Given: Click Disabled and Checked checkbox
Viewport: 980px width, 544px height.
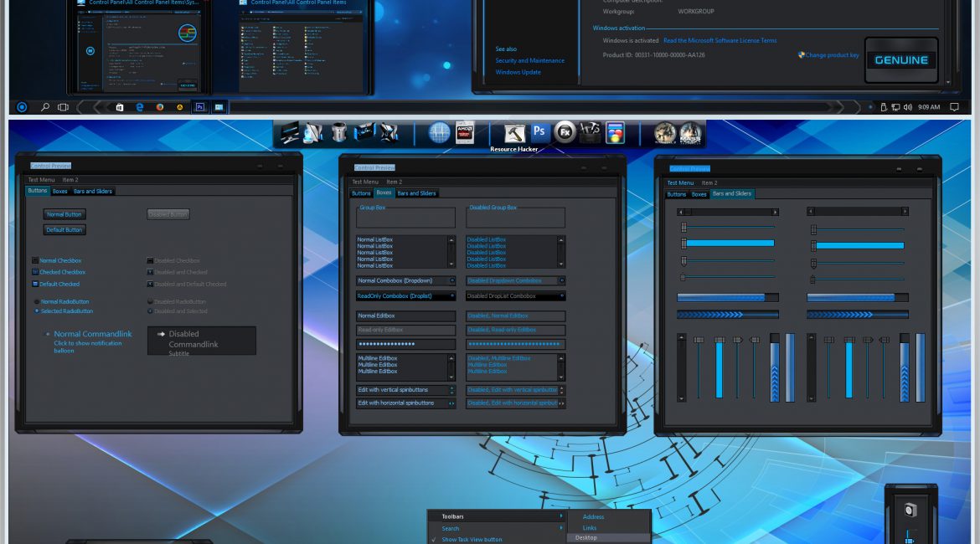Looking at the screenshot, I should tap(150, 272).
